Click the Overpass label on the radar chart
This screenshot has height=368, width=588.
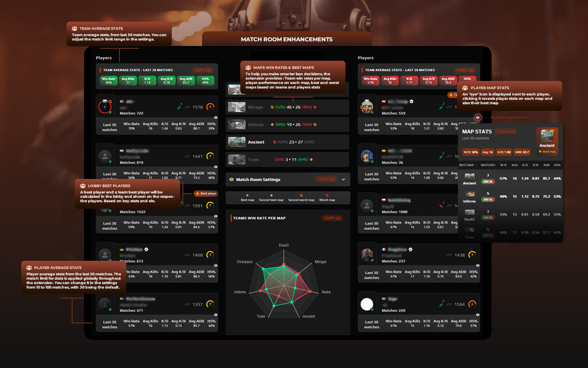pos(245,262)
